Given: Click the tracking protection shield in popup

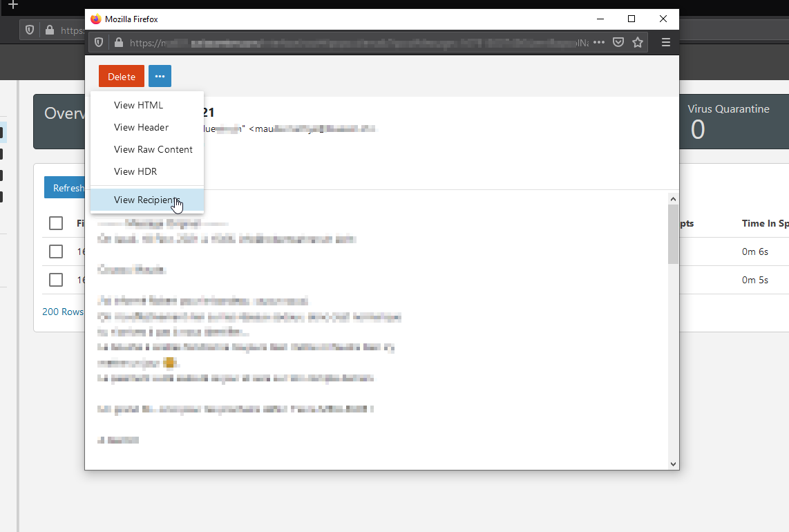Looking at the screenshot, I should pos(99,43).
